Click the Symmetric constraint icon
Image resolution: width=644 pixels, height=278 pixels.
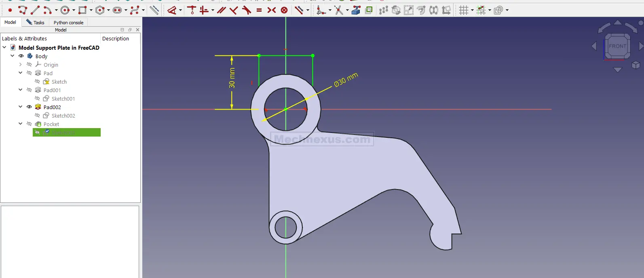pos(272,10)
